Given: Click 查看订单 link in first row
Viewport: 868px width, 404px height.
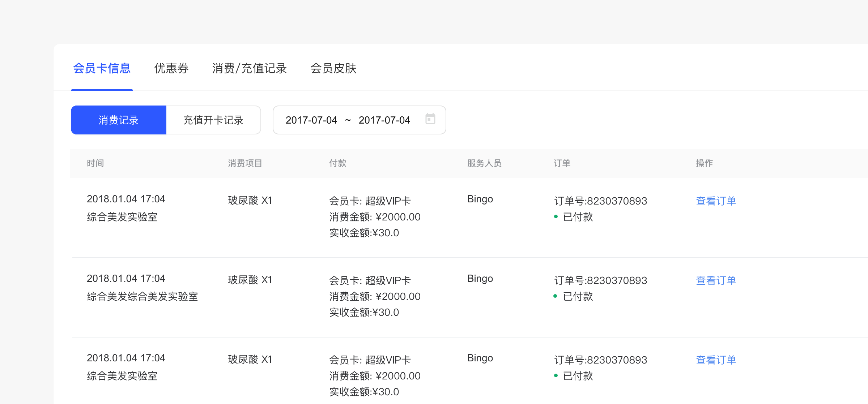Looking at the screenshot, I should point(716,201).
